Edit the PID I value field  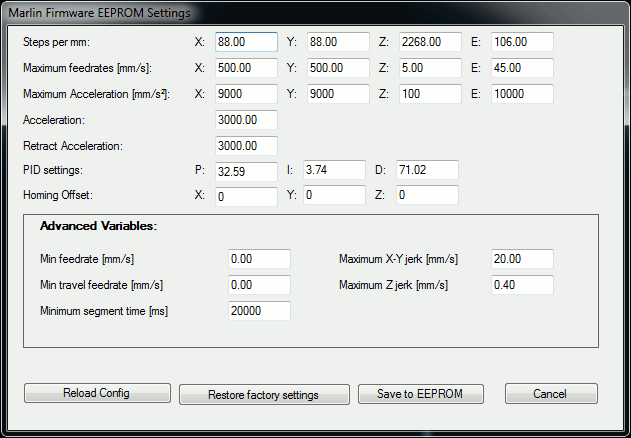tap(334, 170)
